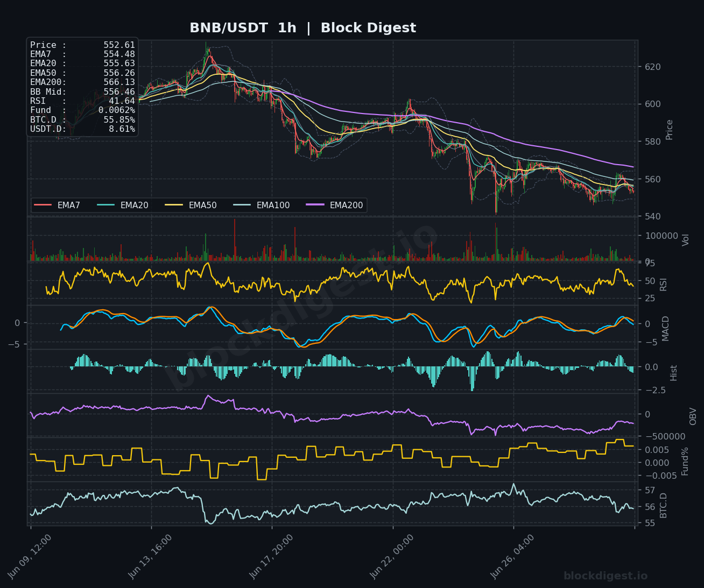Click the 600 price axis tick
This screenshot has width=704, height=588.
tap(653, 104)
